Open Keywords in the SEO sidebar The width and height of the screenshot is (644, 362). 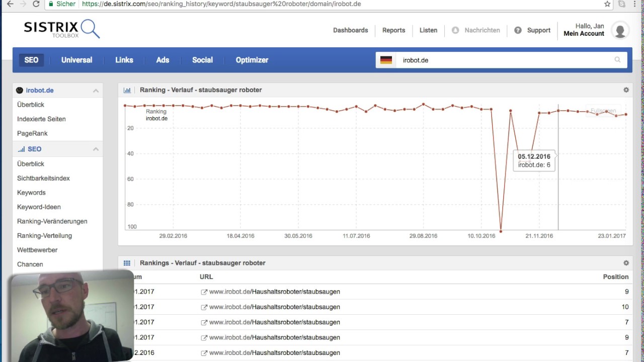click(31, 193)
